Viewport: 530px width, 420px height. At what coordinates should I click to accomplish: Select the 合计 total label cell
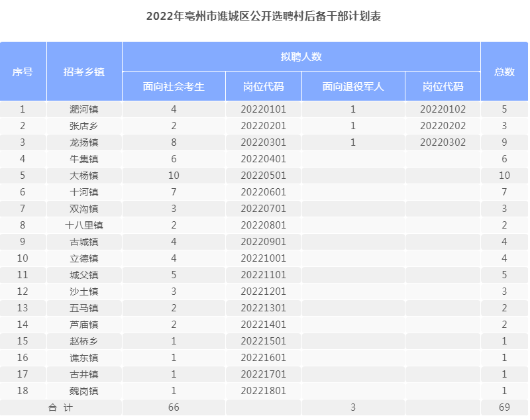pyautogui.click(x=61, y=407)
